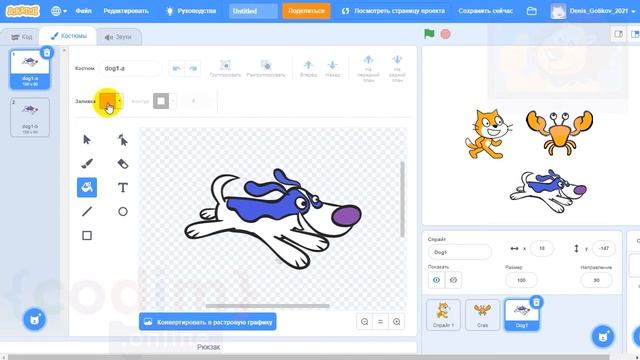
Task: Select the Crab sprite thumbnail
Action: coord(482,315)
